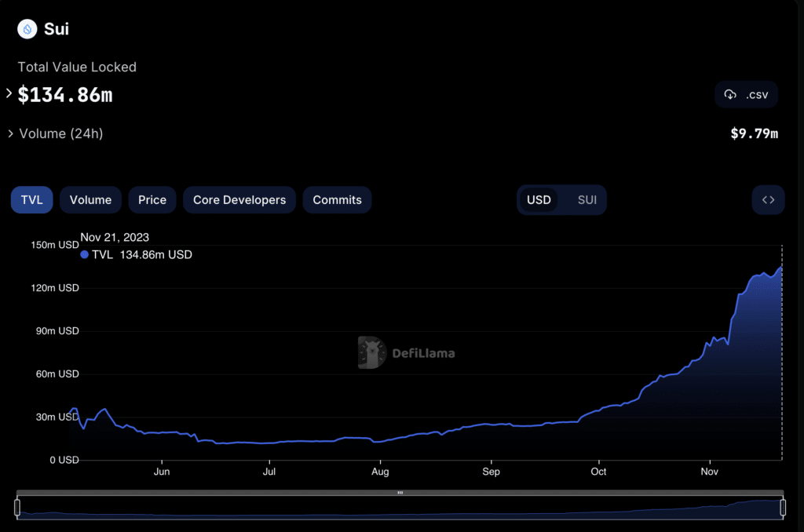The image size is (804, 532).
Task: Expand the Total Value Locked breakdown chevron
Action: click(x=9, y=93)
